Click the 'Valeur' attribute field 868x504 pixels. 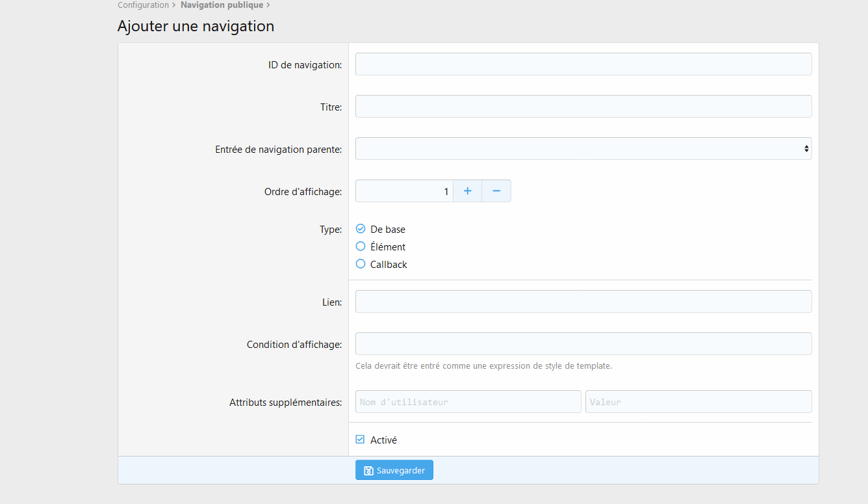(x=698, y=402)
